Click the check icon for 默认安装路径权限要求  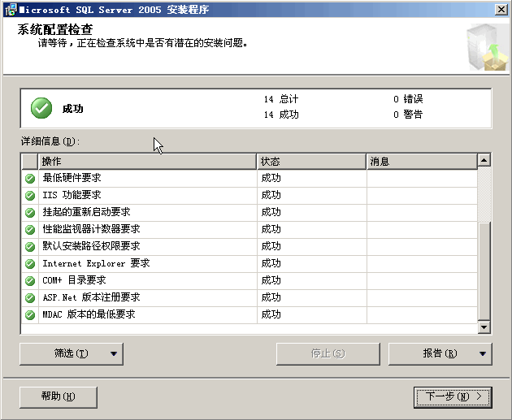[x=30, y=246]
